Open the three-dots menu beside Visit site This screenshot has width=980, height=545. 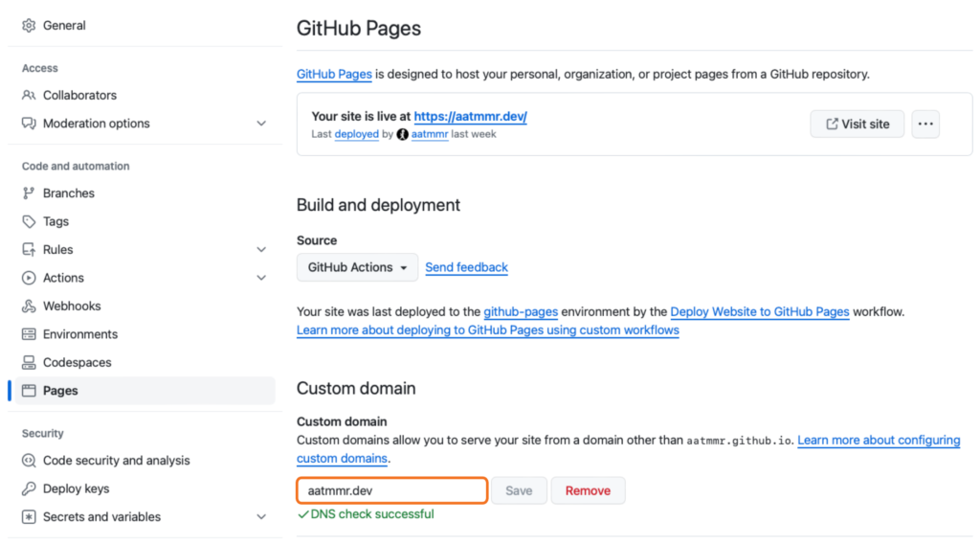925,124
